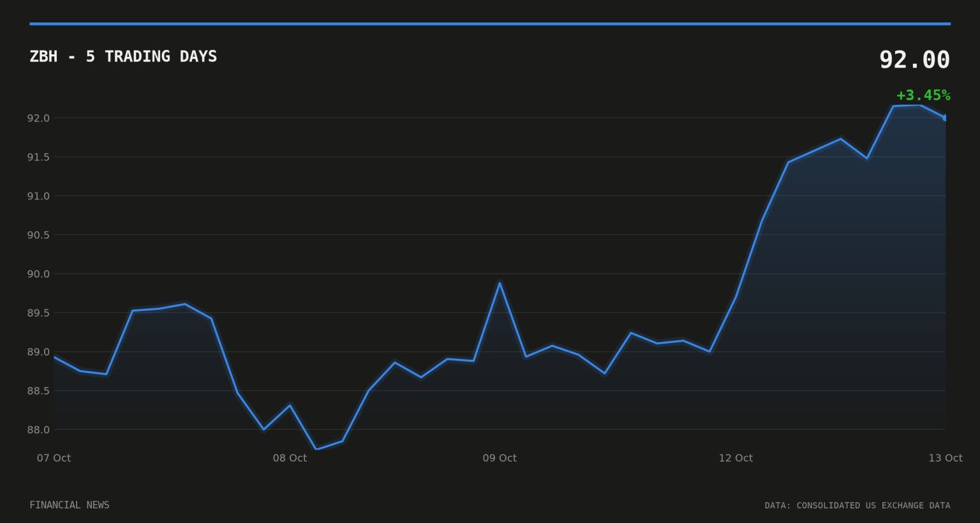Click the 91.0 y-axis label
Image resolution: width=980 pixels, height=523 pixels.
(38, 196)
